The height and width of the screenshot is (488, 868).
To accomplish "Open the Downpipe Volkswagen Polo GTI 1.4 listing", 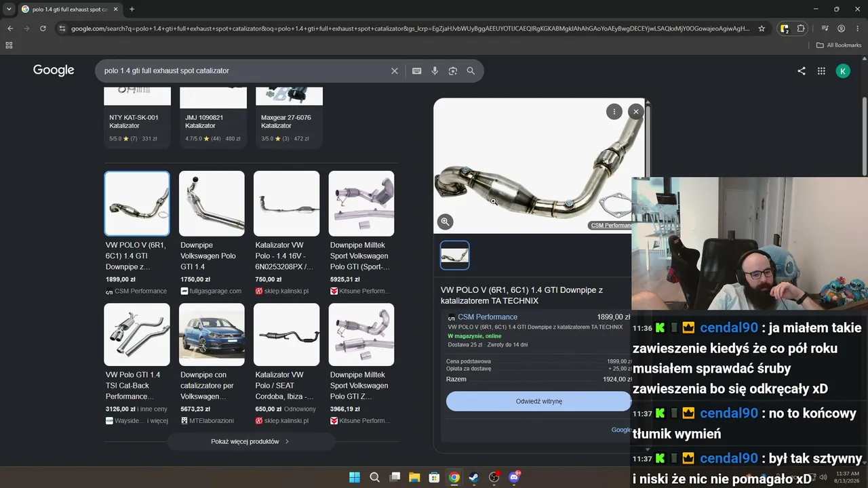I will click(212, 233).
